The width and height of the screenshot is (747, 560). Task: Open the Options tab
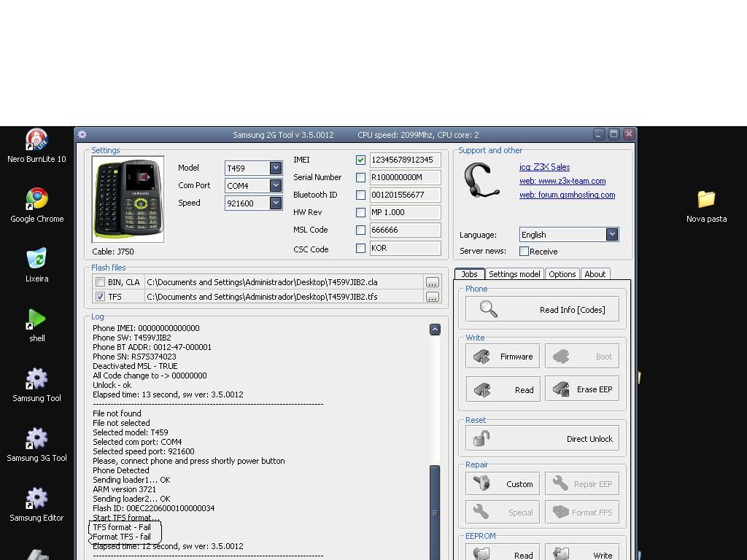point(562,274)
